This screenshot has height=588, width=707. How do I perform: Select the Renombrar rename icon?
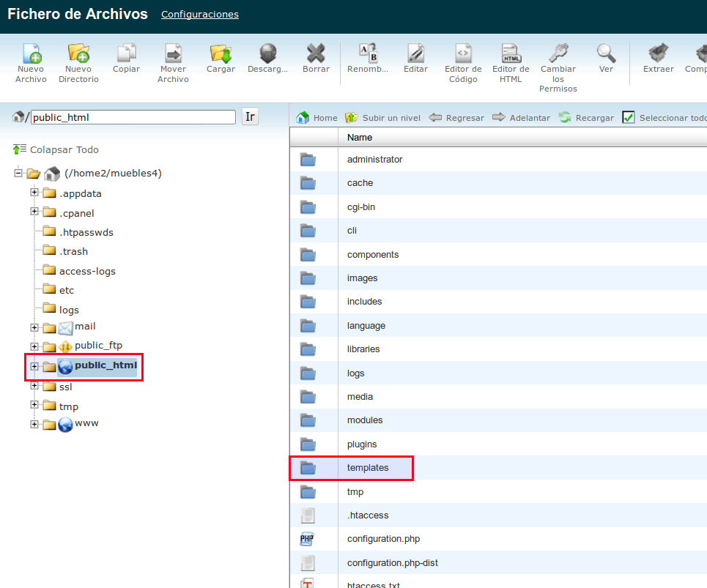[368, 53]
